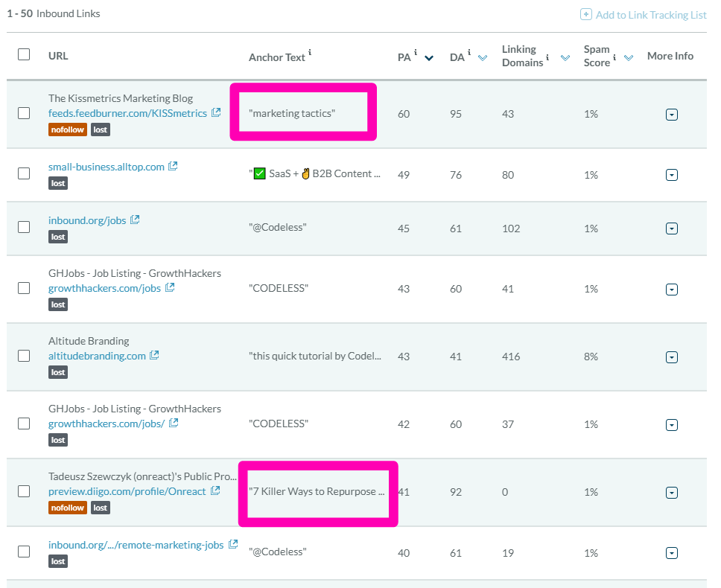The width and height of the screenshot is (721, 588).
Task: Click nofollow tag on Kissmetrics row
Action: (68, 130)
